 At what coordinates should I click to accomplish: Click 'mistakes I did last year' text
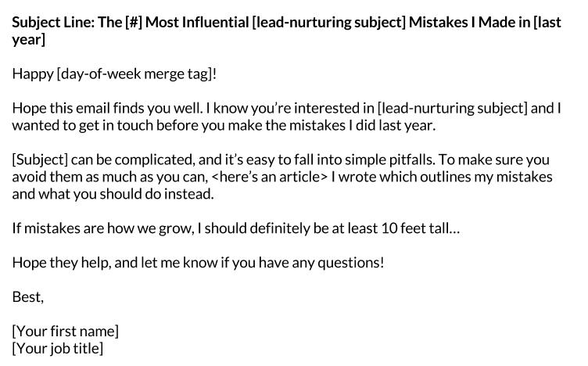coord(362,125)
